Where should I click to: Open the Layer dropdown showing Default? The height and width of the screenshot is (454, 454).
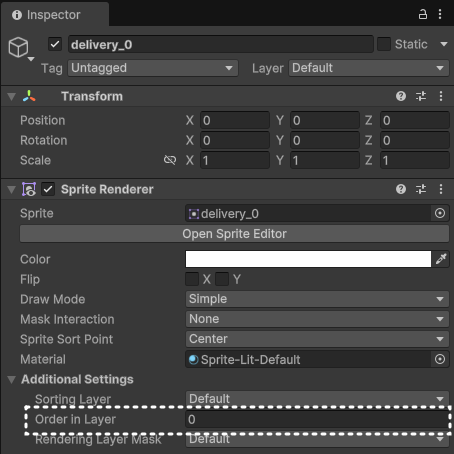tap(369, 68)
